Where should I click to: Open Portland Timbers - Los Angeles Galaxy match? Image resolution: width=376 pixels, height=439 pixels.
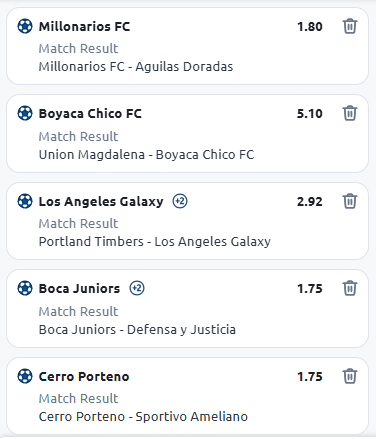pyautogui.click(x=155, y=242)
